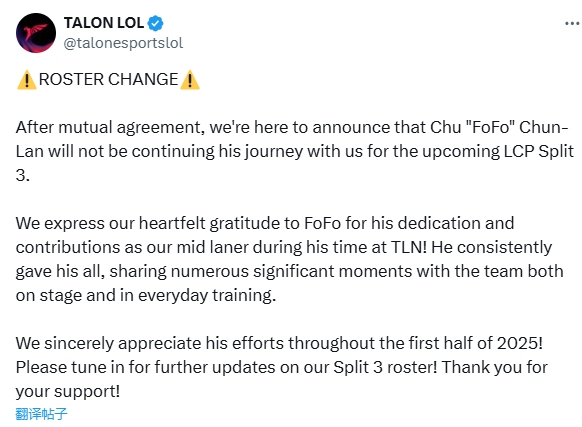Click the paragraph starting "After mutual agreement"
The image size is (582, 427).
(295, 151)
